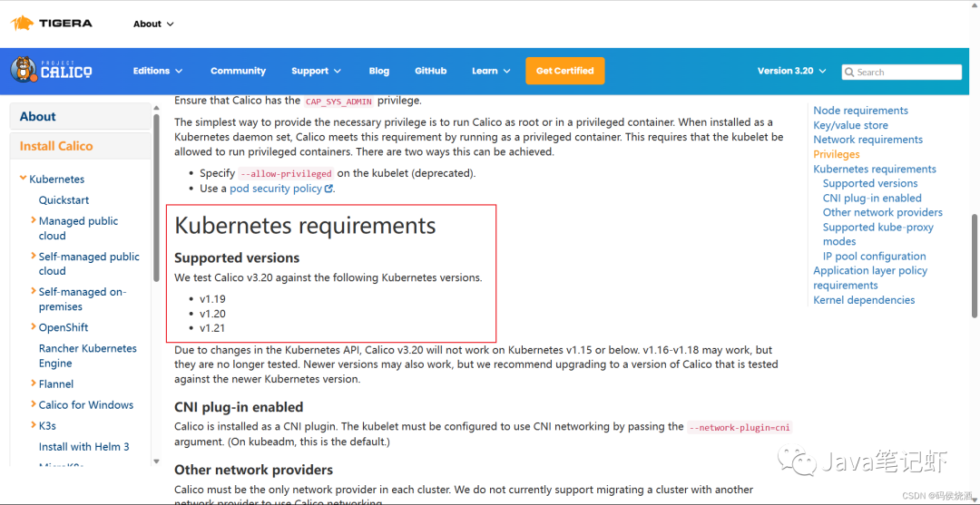Open the Support dropdown menu
The width and height of the screenshot is (980, 505).
317,71
